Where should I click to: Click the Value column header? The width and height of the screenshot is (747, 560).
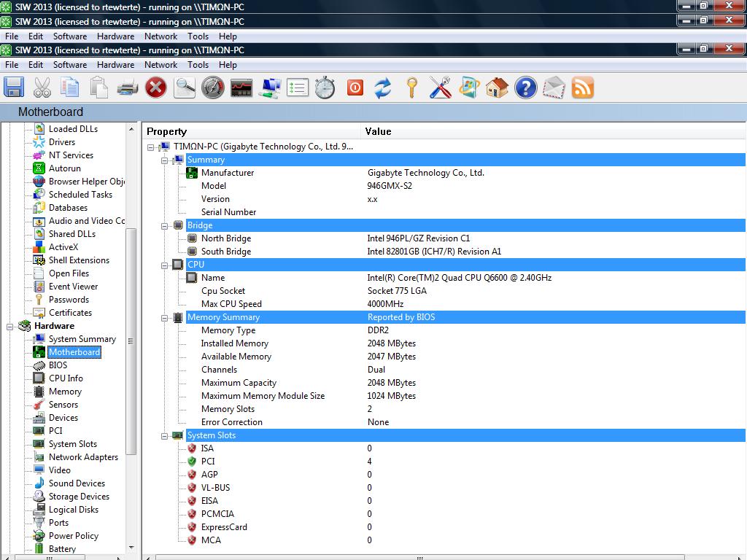tap(554, 131)
